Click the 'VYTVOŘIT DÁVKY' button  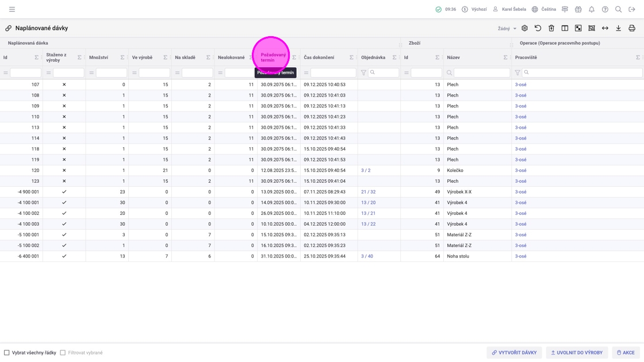pos(513,353)
